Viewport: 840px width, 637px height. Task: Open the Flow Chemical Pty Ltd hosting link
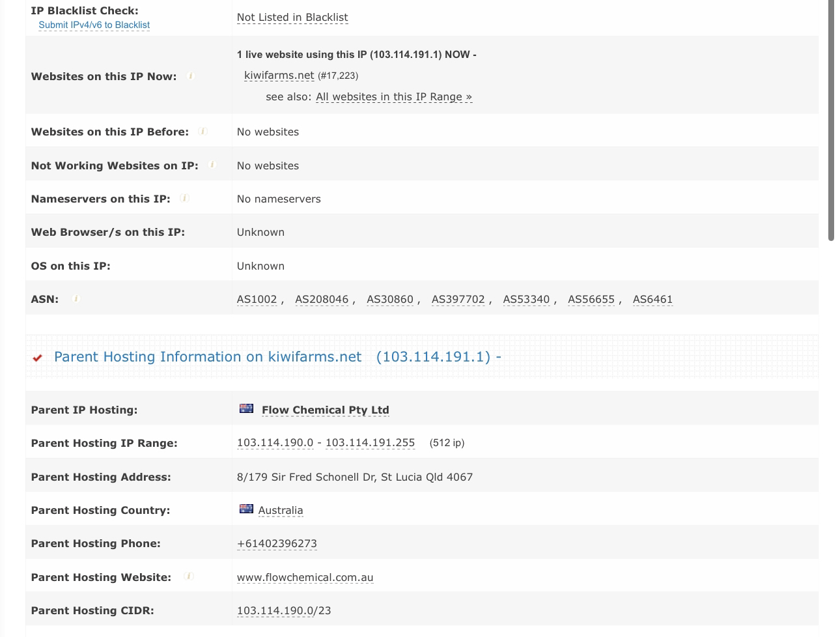tap(325, 410)
